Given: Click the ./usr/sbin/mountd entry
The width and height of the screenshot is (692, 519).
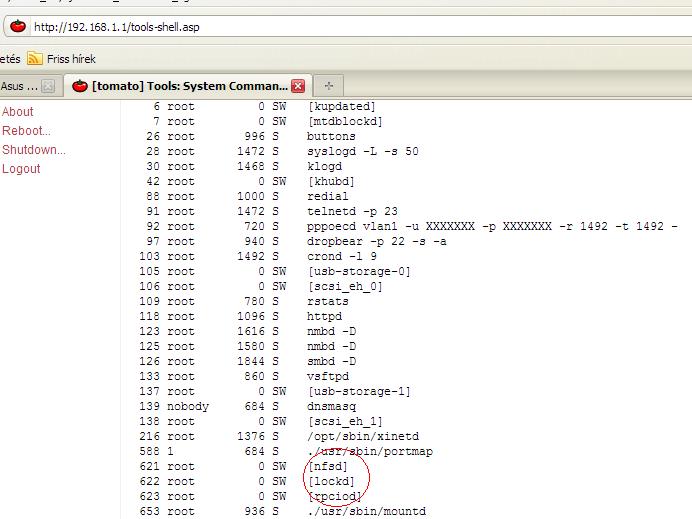Looking at the screenshot, I should (x=366, y=511).
